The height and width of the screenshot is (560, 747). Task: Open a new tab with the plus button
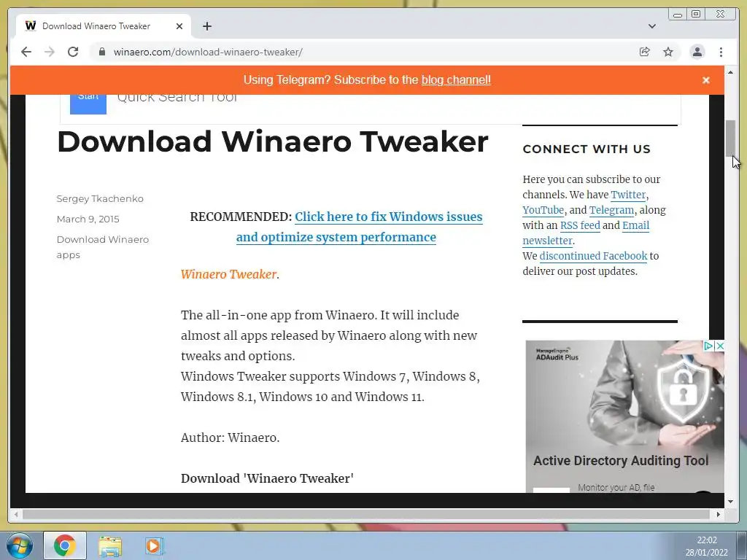tap(206, 26)
